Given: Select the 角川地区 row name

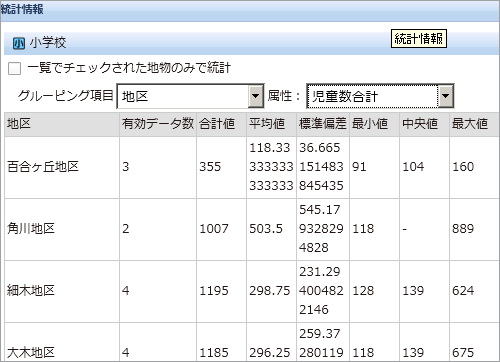Looking at the screenshot, I should [31, 229].
